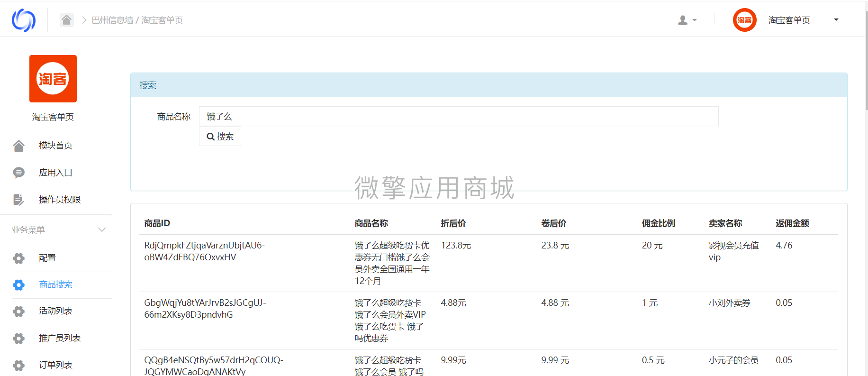The height and width of the screenshot is (376, 868).
Task: Click the 0.5 元 commission cell
Action: pyautogui.click(x=653, y=360)
